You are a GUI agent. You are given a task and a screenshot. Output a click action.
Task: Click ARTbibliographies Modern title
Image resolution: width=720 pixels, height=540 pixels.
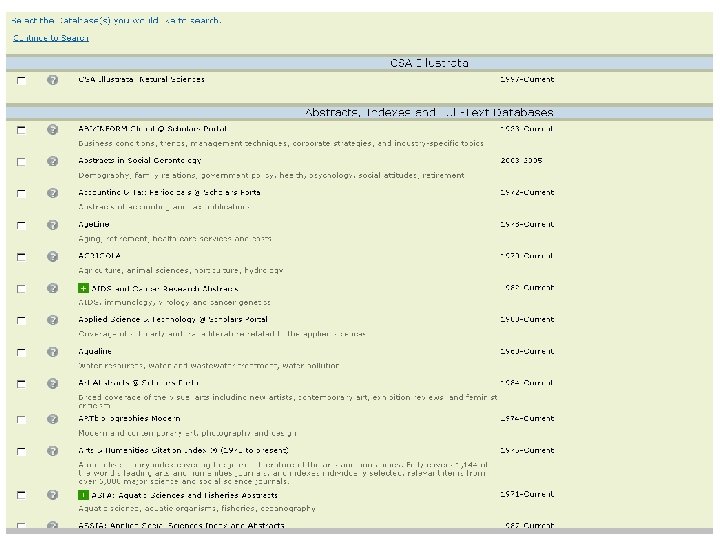[129, 418]
